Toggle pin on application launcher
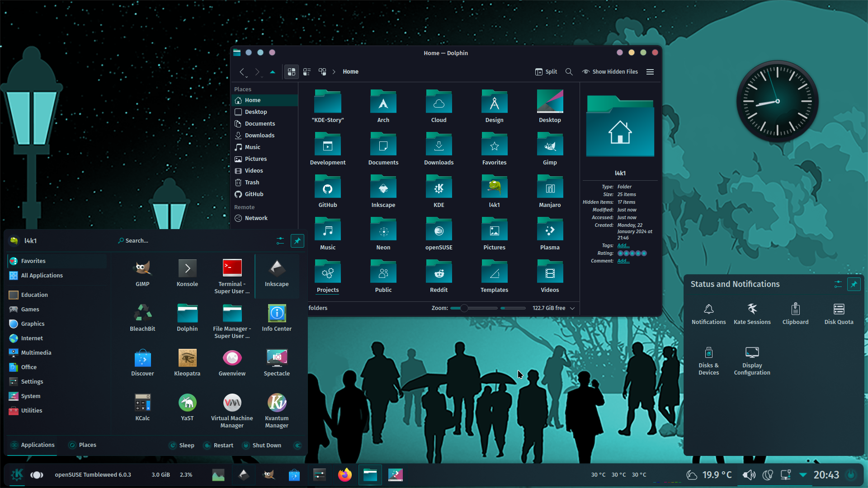Image resolution: width=868 pixels, height=488 pixels. (297, 241)
